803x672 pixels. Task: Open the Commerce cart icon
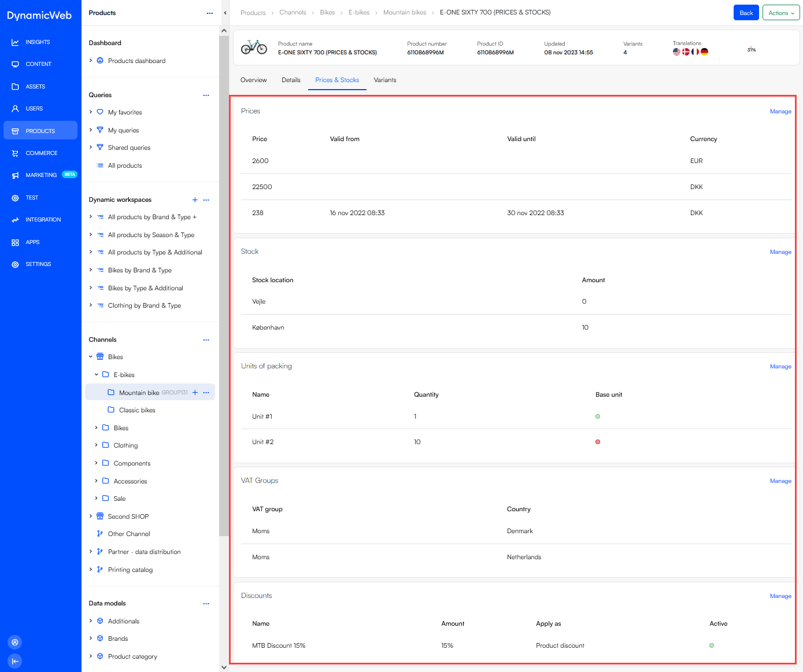pos(15,153)
